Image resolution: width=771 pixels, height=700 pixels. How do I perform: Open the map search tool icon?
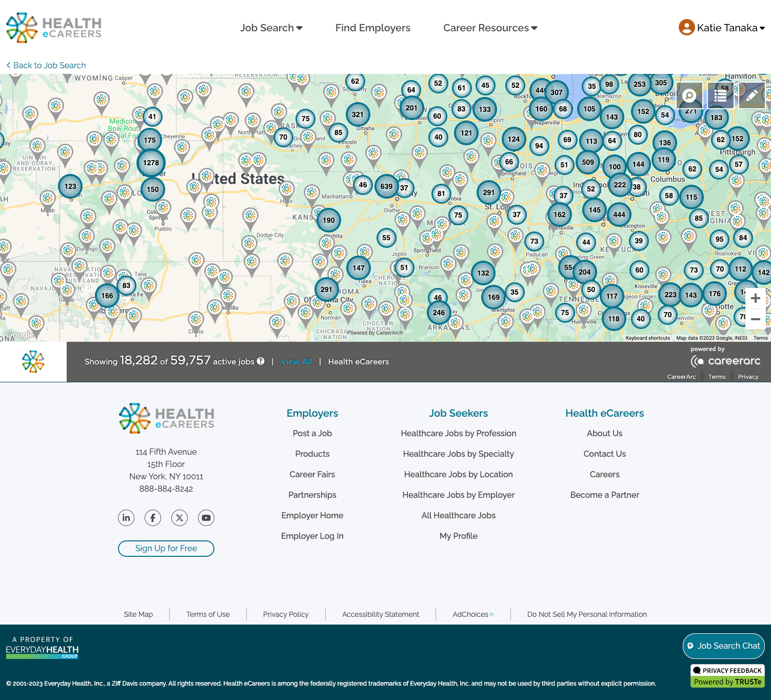tap(689, 95)
